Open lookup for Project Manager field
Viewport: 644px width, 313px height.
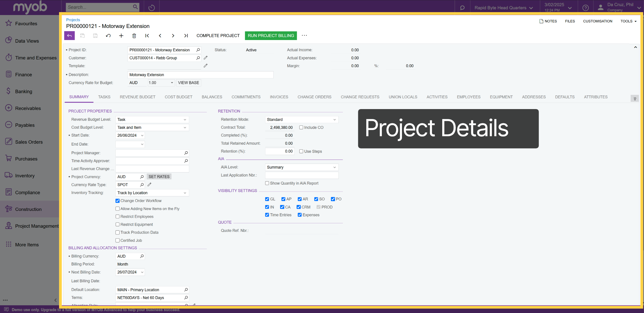(x=186, y=153)
